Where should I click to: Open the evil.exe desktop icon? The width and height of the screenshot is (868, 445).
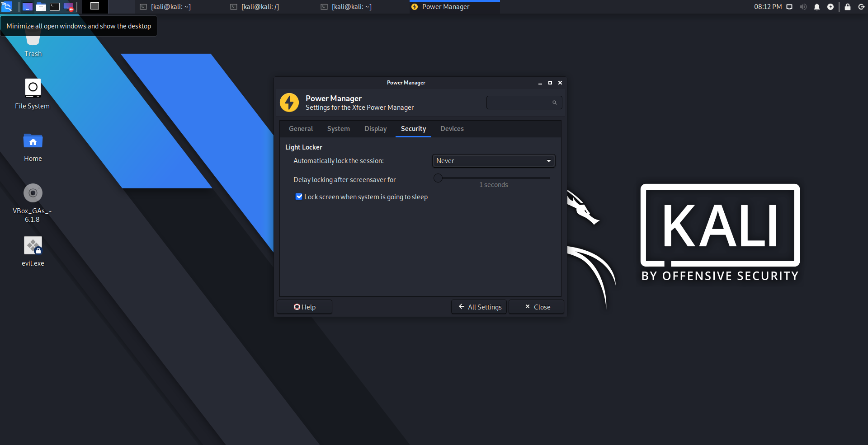point(33,246)
